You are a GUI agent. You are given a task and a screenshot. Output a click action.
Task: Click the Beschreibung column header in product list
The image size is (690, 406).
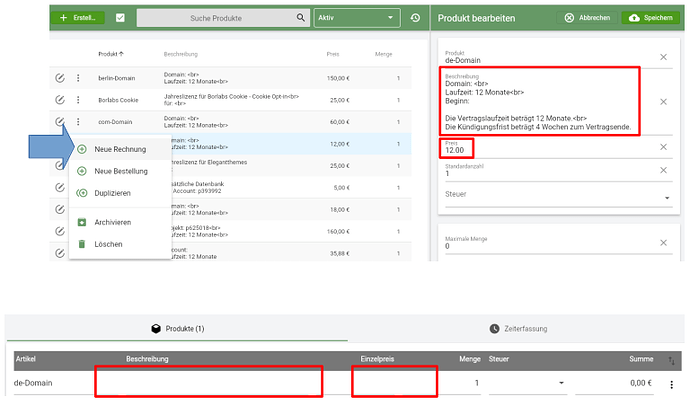(x=180, y=54)
